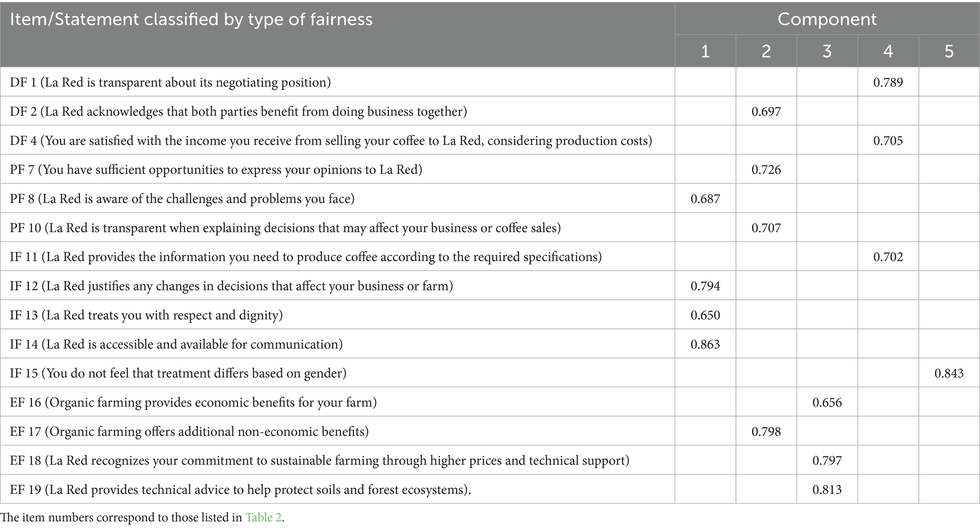Select component column 2 header

tap(766, 51)
